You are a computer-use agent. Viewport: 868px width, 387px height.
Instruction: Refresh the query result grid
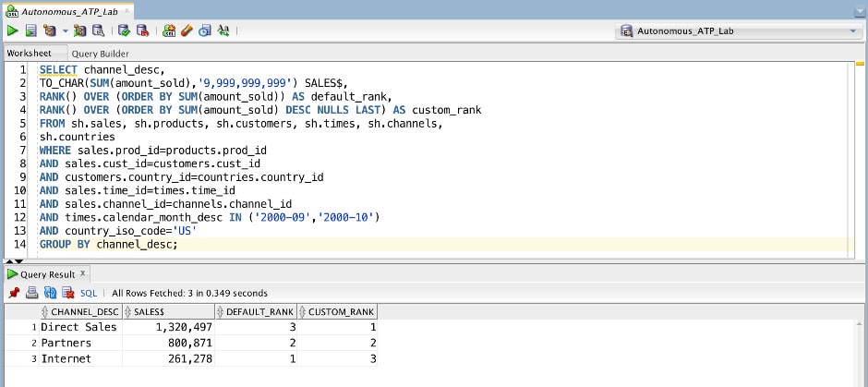point(51,293)
